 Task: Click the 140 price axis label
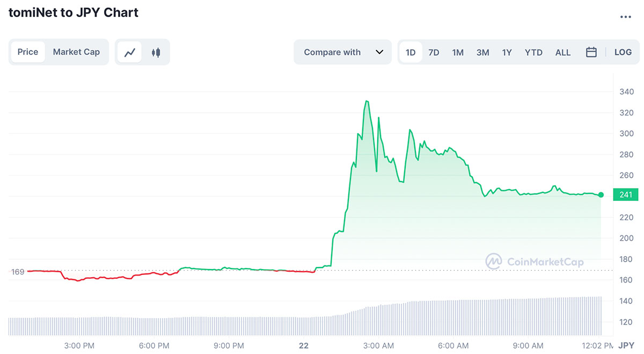[627, 301]
